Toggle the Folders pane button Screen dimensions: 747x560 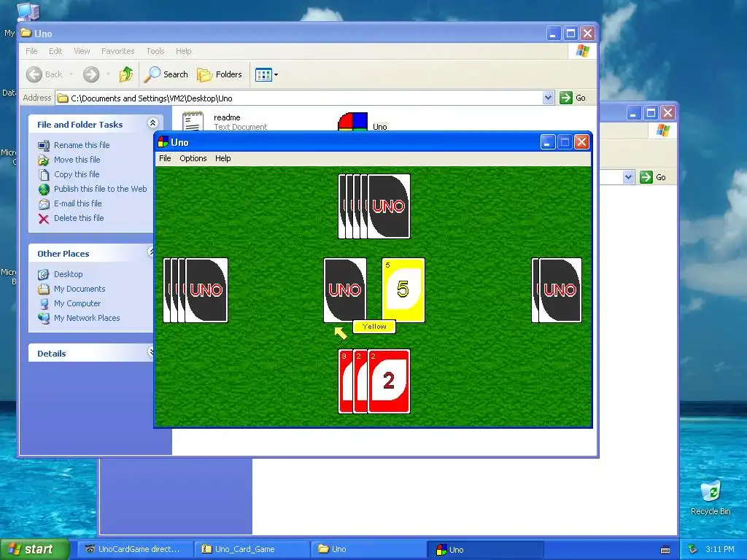pyautogui.click(x=220, y=74)
